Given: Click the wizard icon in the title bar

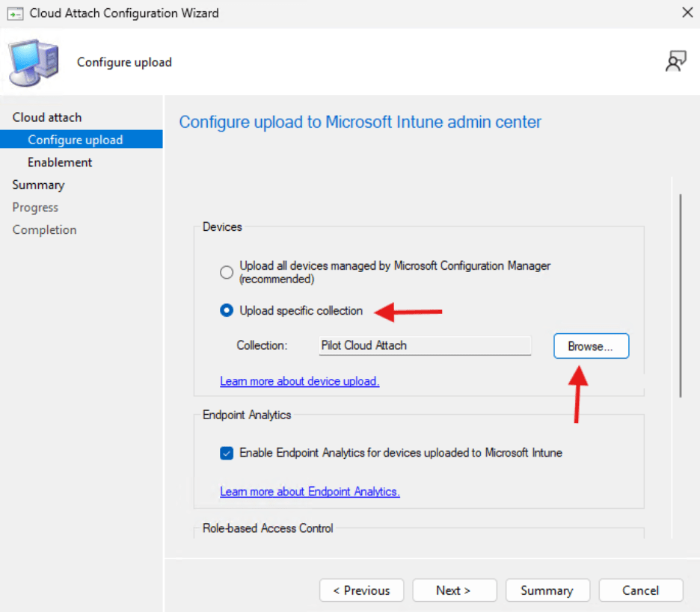Looking at the screenshot, I should tap(14, 13).
